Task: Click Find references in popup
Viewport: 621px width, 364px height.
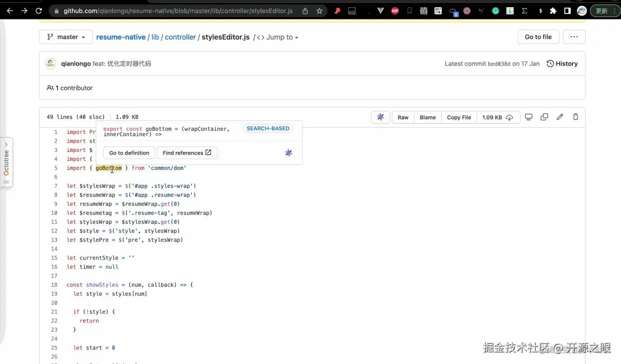Action: 187,153
